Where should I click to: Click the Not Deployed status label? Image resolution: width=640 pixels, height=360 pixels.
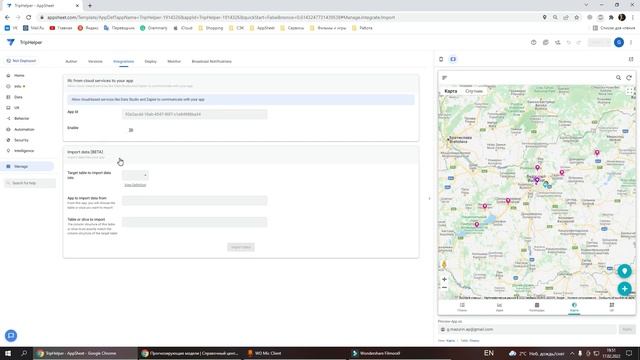21,61
